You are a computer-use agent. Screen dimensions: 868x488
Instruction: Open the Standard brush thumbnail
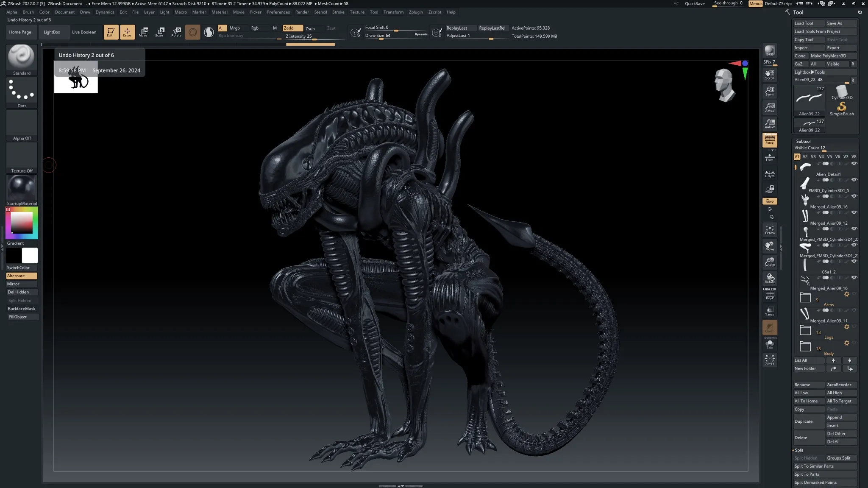pos(22,60)
